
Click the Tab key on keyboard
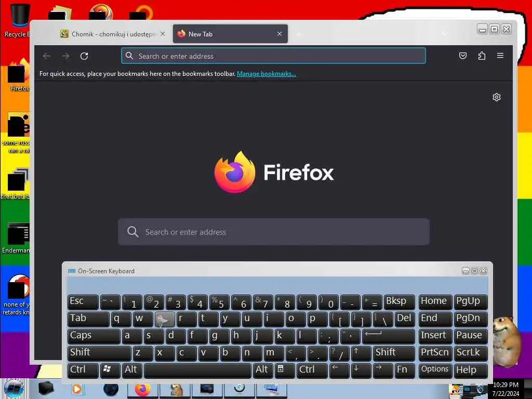tap(88, 320)
